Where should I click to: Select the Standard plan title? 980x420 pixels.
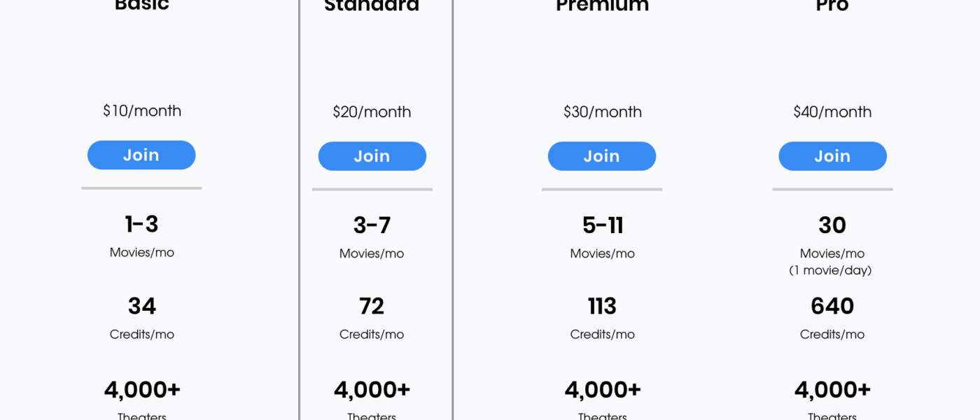coord(372,6)
